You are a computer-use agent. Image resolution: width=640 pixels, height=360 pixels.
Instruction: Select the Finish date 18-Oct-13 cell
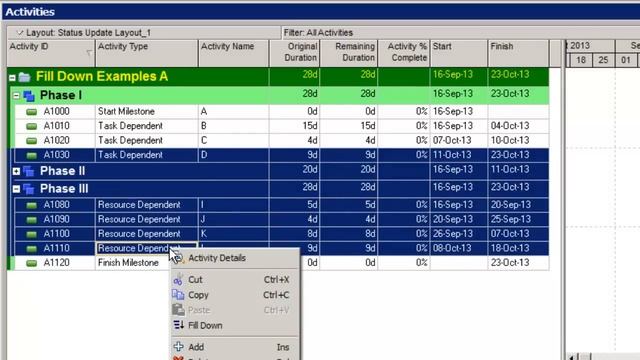[x=518, y=249]
